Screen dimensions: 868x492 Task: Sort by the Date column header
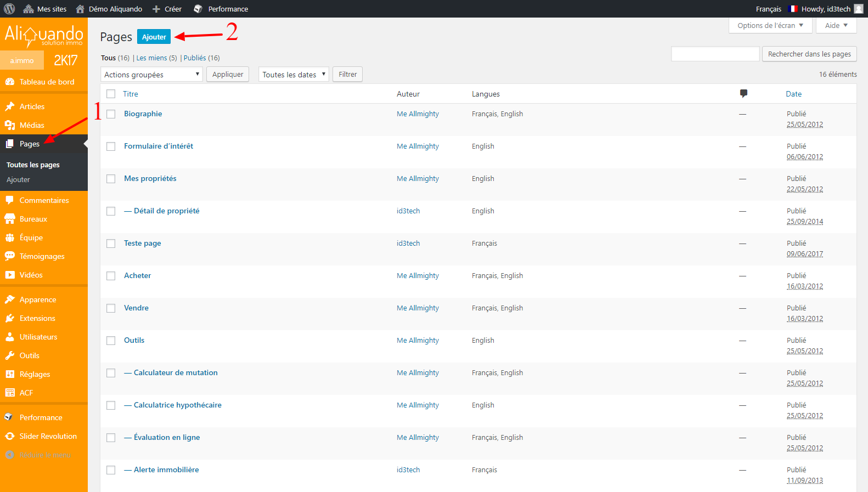793,94
